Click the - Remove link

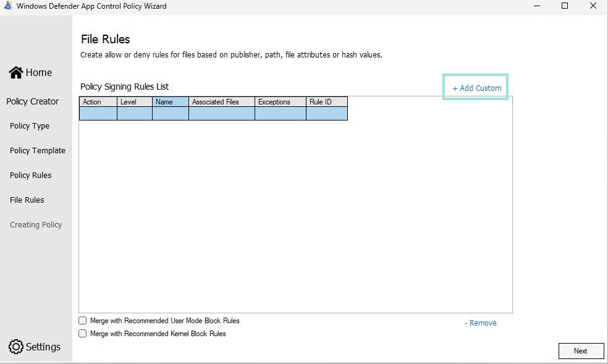click(480, 323)
